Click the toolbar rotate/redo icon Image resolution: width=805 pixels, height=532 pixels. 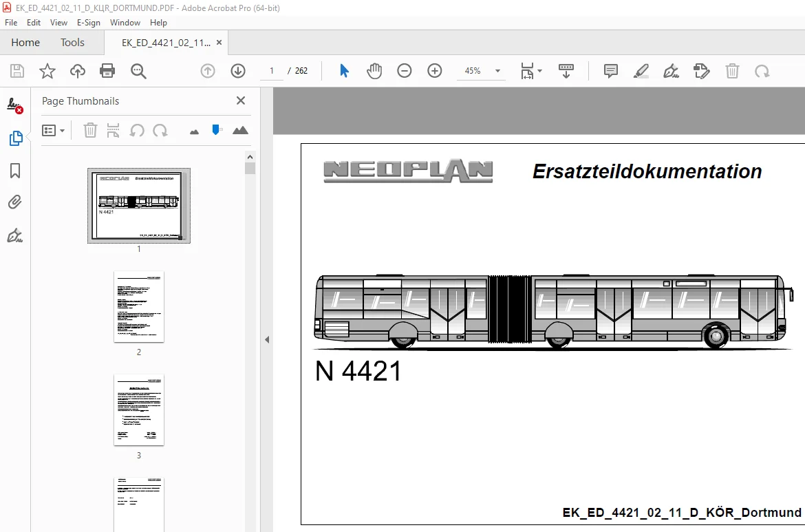pyautogui.click(x=762, y=71)
